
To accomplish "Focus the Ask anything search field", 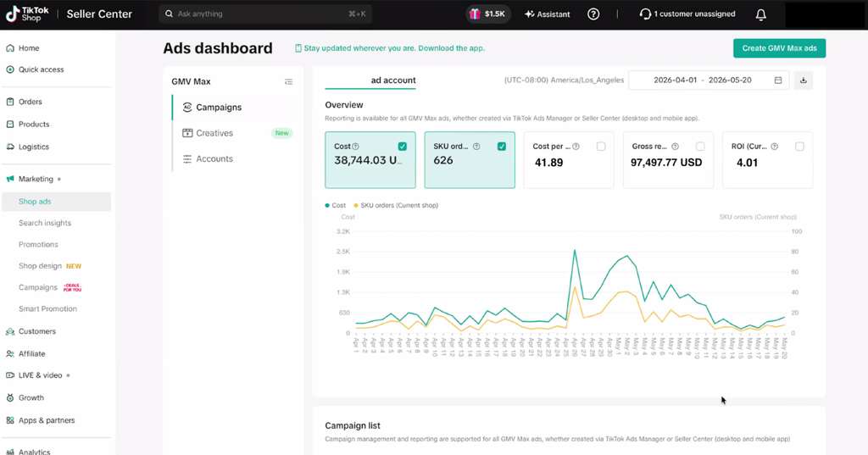I will tap(265, 14).
